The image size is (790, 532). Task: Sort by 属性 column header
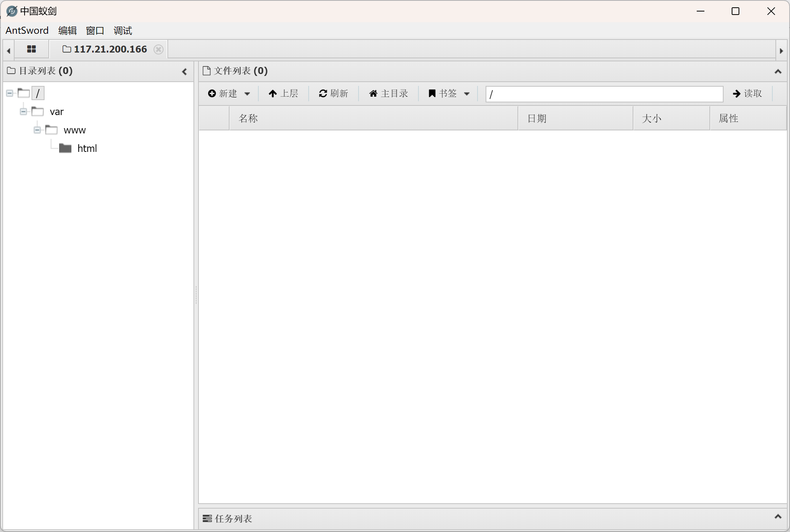tap(748, 119)
